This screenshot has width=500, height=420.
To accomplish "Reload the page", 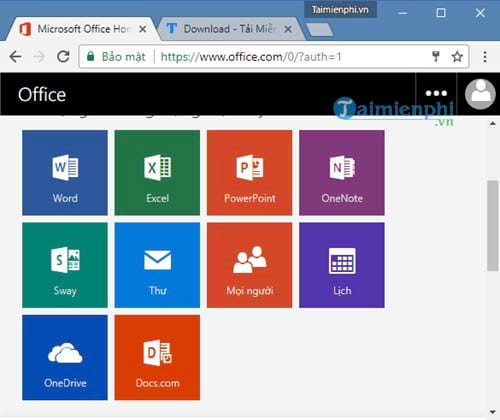I will [63, 57].
